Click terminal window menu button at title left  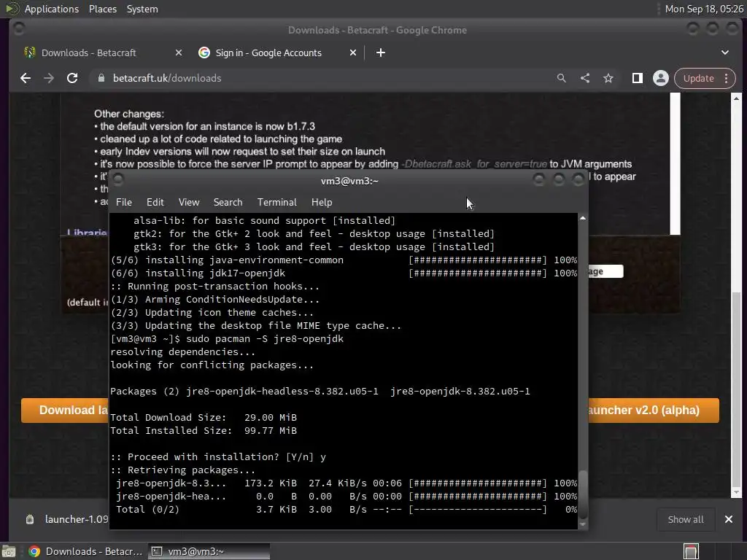point(118,179)
